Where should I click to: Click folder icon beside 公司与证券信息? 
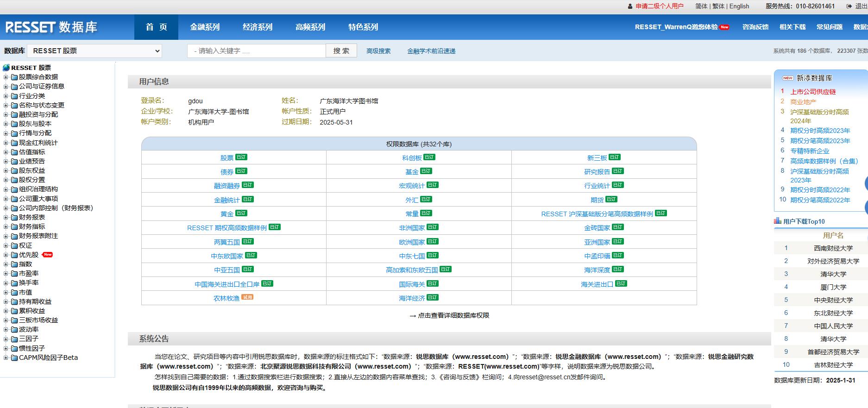point(14,87)
